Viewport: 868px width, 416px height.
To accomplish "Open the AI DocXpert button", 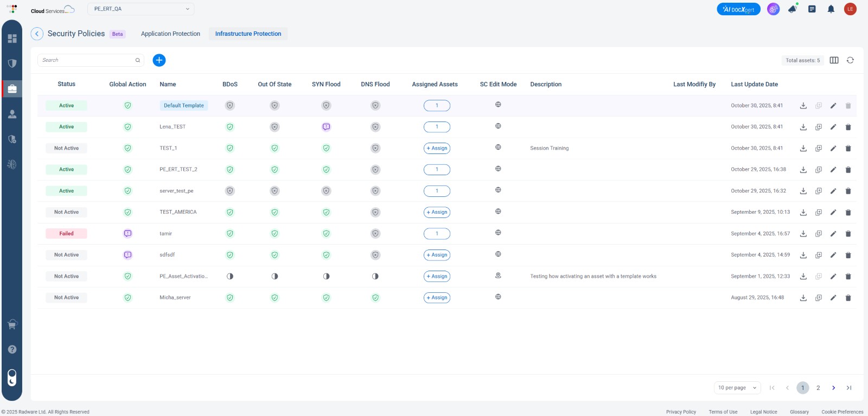I will (738, 9).
